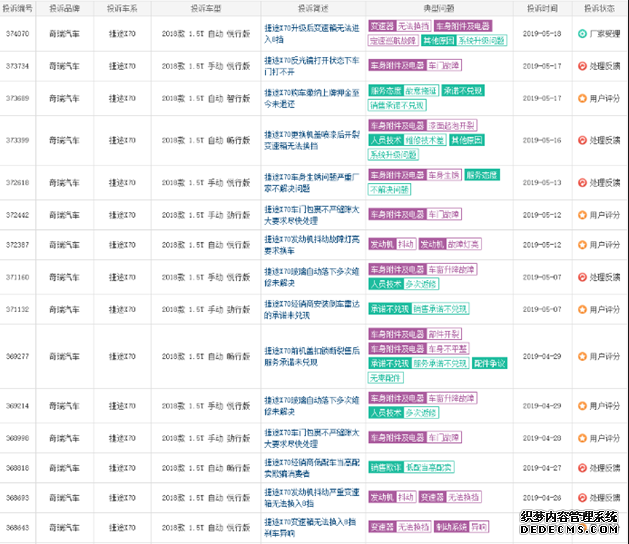The image size is (629, 544).
Task: Open complaint 371132 description about reversing radar promise
Action: coord(312,309)
